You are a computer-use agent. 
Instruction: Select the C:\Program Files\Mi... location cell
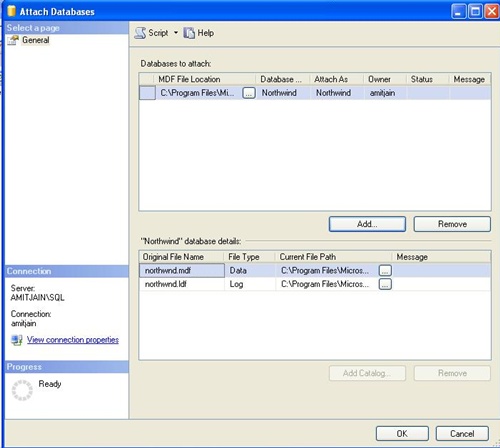pos(199,93)
